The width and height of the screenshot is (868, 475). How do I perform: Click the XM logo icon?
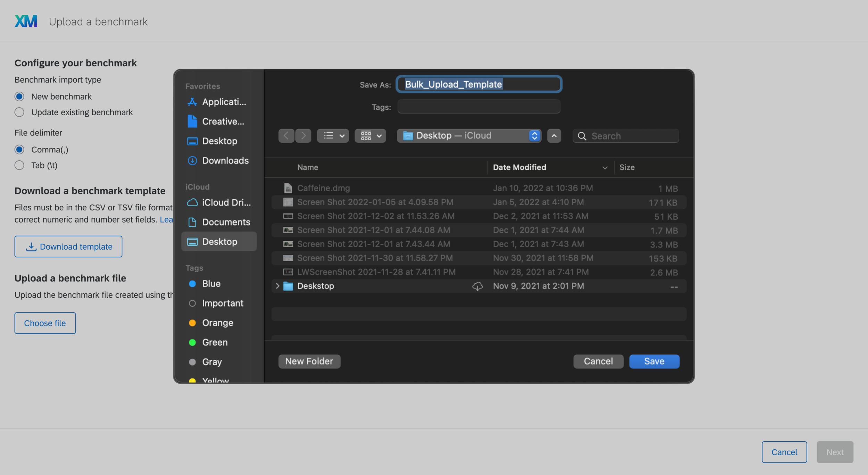click(26, 22)
